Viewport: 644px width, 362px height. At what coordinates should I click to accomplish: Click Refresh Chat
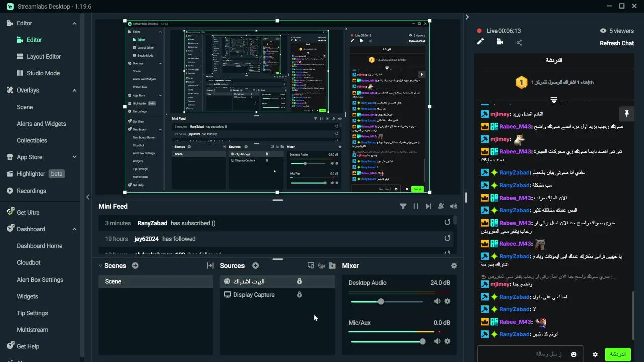tap(617, 43)
